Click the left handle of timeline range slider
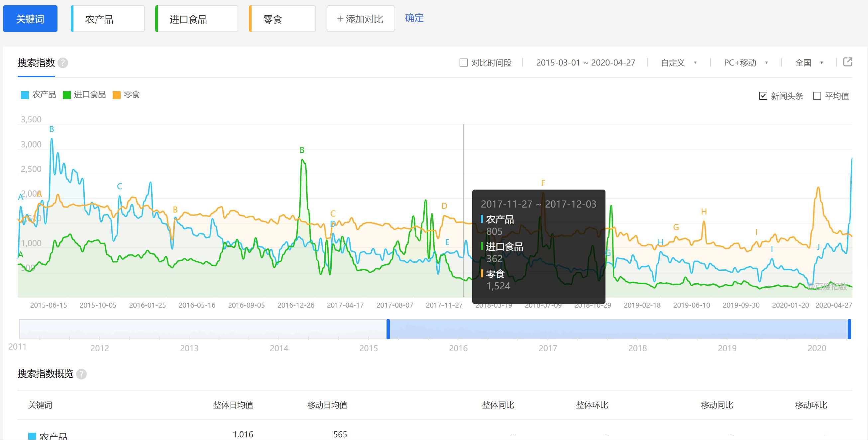The width and height of the screenshot is (868, 440). tap(388, 329)
